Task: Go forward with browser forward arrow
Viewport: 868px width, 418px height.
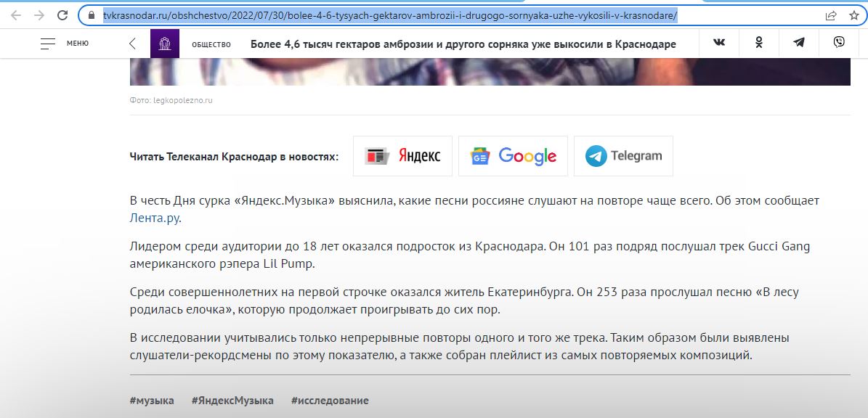Action: tap(39, 15)
